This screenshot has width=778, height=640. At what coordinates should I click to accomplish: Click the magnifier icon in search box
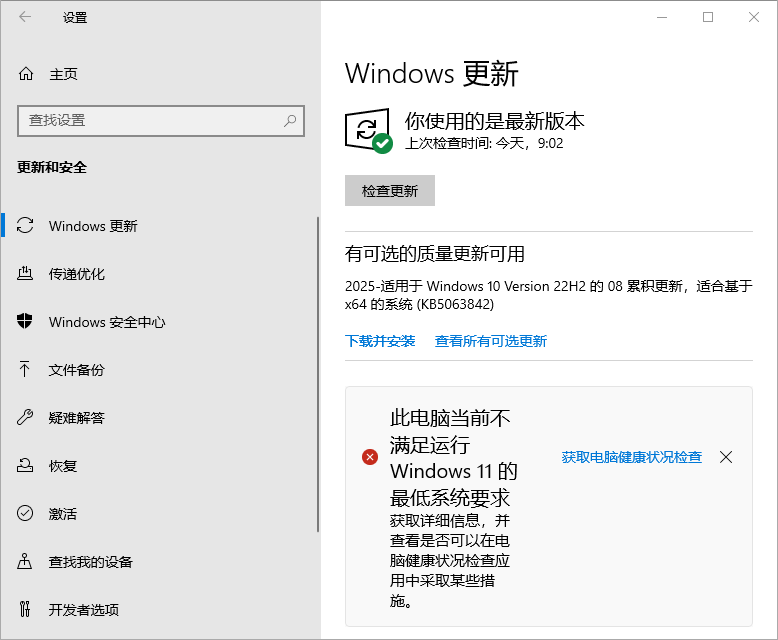coord(290,121)
